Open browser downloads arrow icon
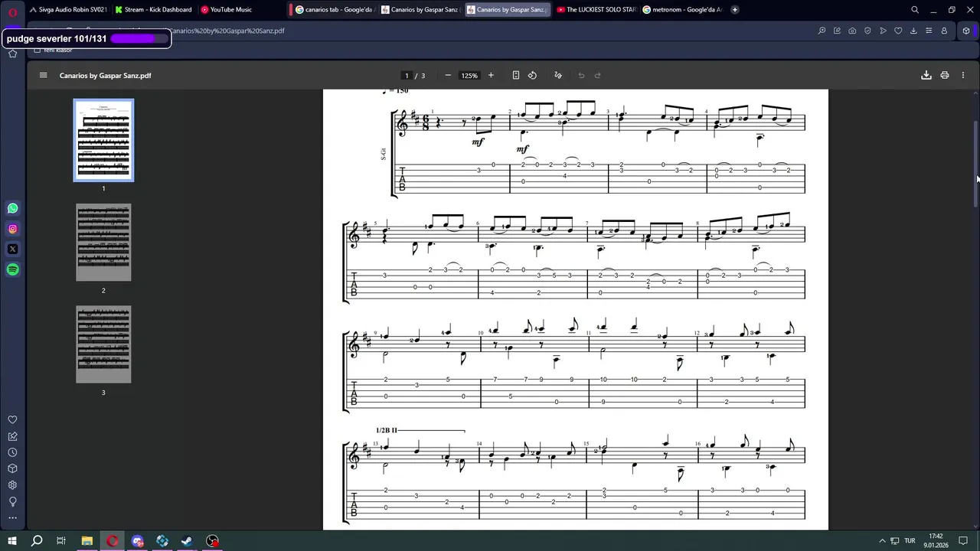This screenshot has width=980, height=551. pyautogui.click(x=913, y=31)
